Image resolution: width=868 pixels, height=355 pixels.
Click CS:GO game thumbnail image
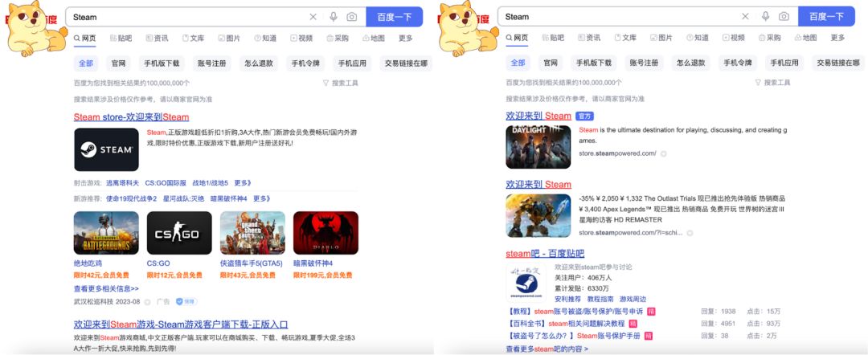click(179, 233)
